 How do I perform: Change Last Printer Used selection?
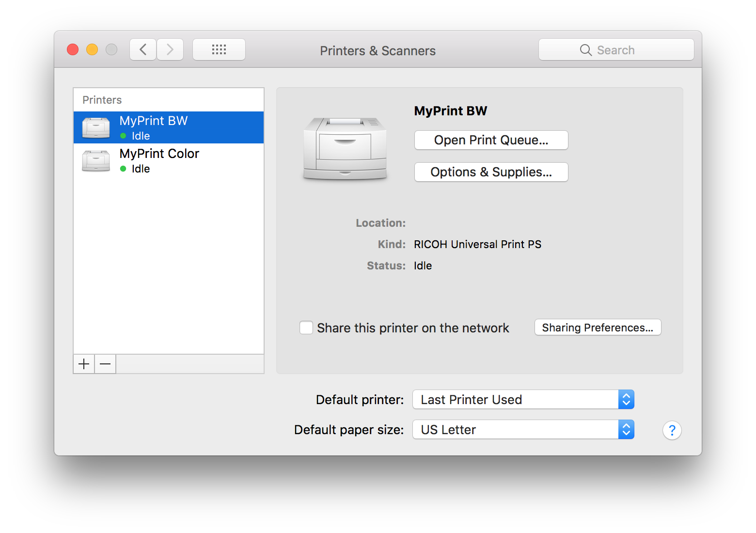point(522,399)
